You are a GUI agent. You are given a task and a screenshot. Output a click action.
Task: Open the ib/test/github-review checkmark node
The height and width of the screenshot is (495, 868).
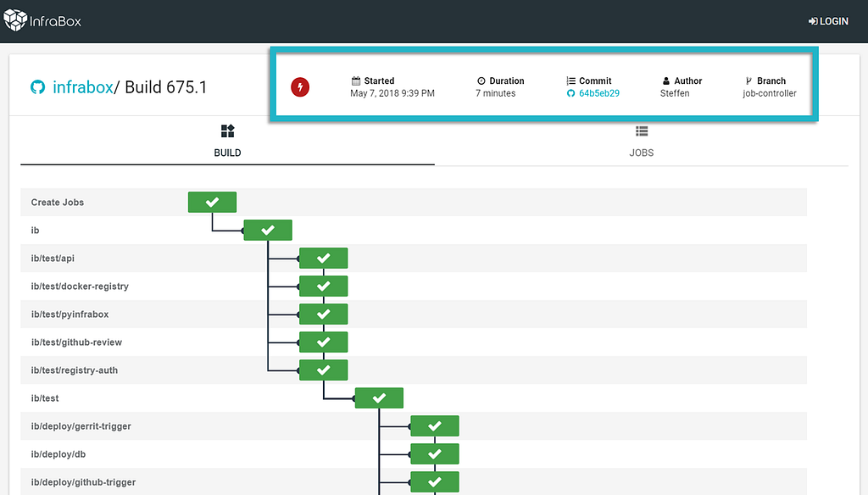click(x=323, y=342)
